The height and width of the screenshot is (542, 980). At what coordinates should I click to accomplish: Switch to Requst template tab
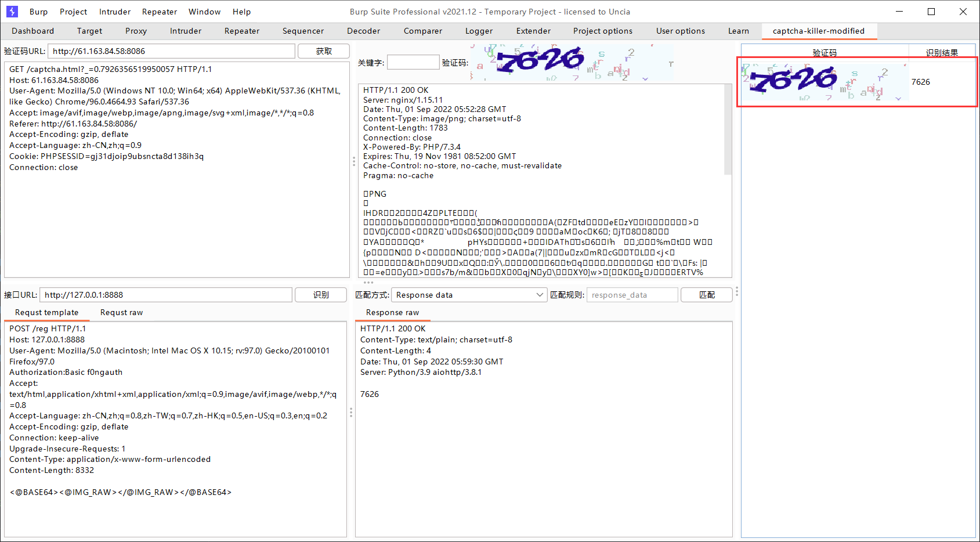point(46,312)
